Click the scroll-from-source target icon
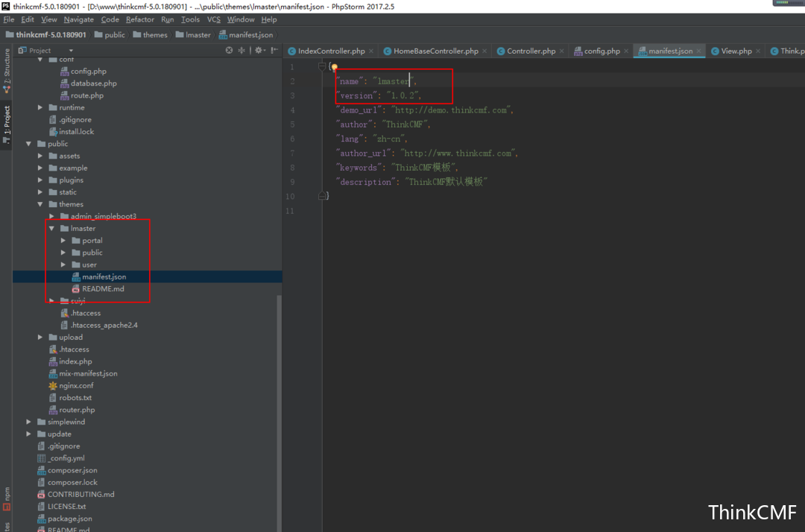 [x=229, y=50]
